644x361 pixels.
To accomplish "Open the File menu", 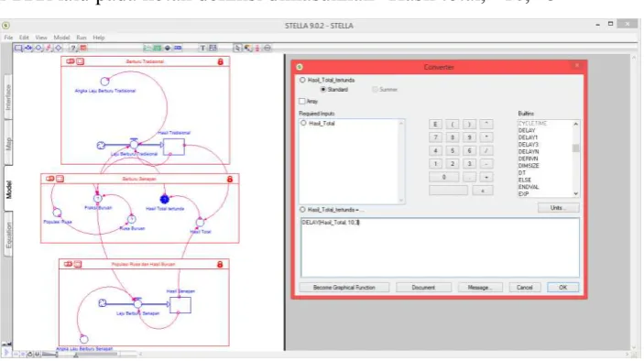I will pyautogui.click(x=8, y=38).
